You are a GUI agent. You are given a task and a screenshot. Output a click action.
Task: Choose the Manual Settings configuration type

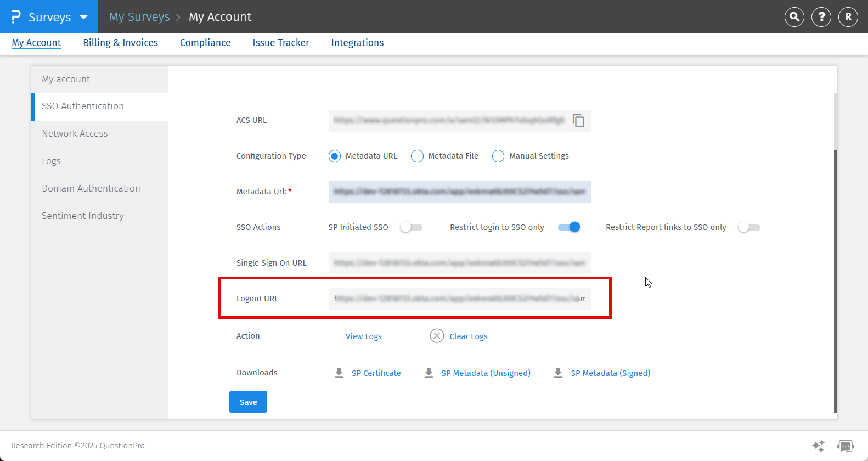[498, 156]
